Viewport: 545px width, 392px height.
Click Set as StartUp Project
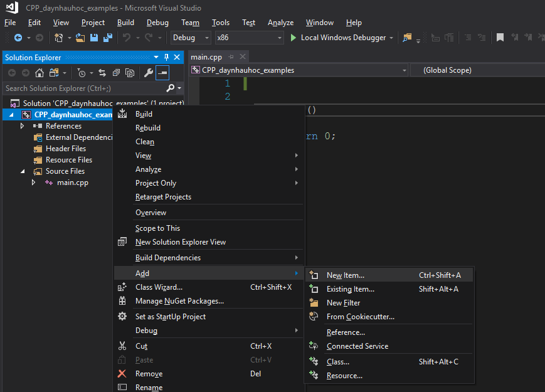pyautogui.click(x=171, y=317)
